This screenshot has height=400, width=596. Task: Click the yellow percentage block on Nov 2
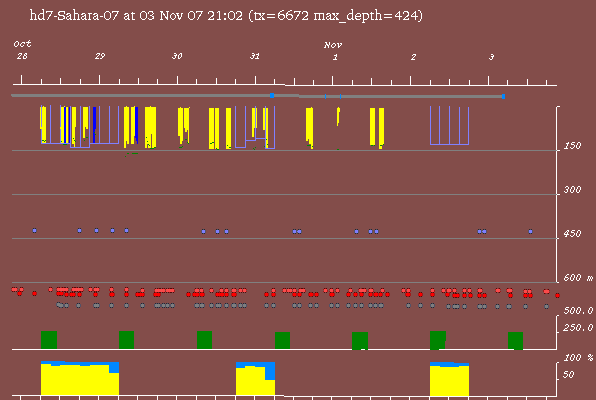449,380
